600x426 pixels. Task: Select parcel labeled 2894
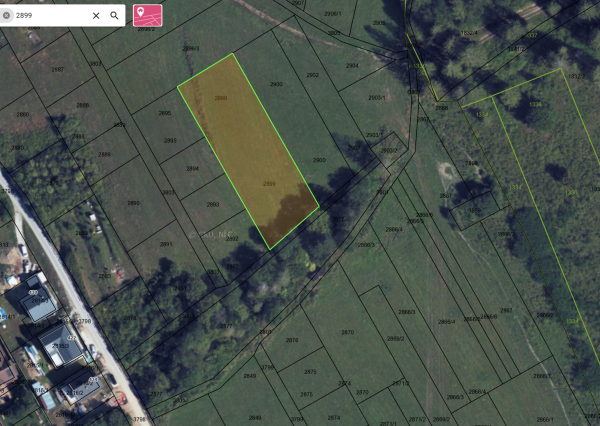[192, 168]
